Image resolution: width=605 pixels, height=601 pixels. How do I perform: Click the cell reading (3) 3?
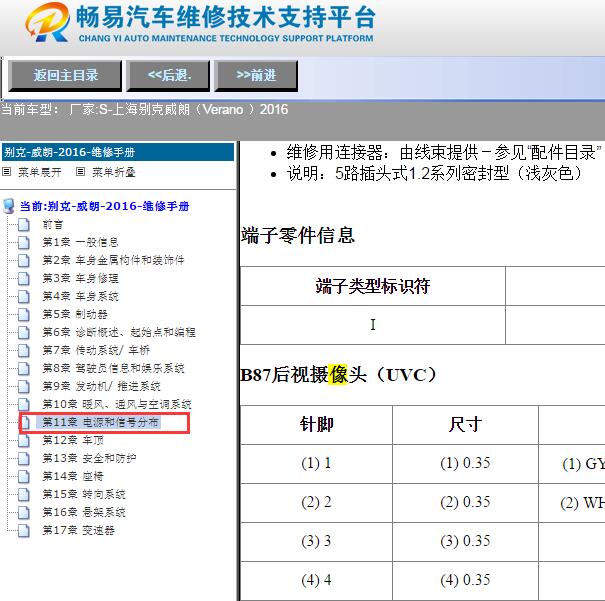point(316,542)
